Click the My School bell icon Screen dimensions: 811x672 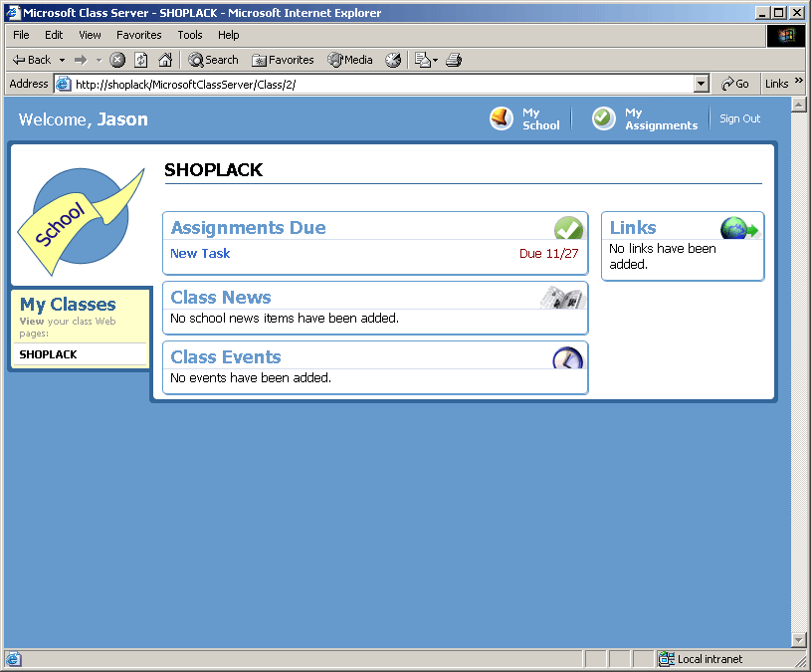[x=502, y=118]
